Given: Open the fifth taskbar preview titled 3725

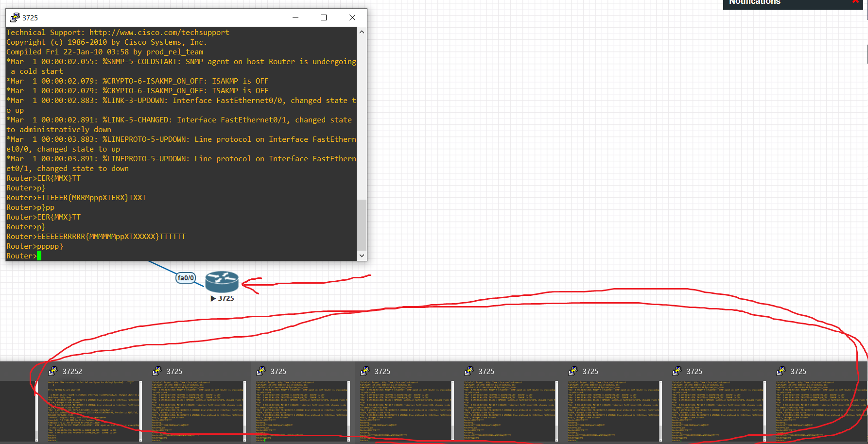Looking at the screenshot, I should coord(510,411).
